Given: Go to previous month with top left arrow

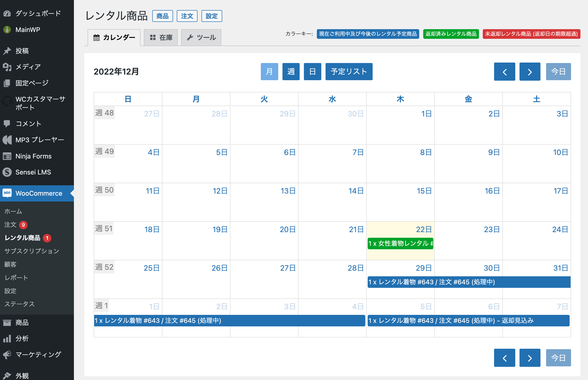Looking at the screenshot, I should coord(504,71).
